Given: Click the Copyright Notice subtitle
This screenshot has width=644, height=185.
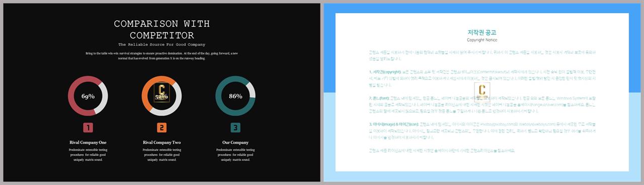Looking at the screenshot, I should tap(482, 40).
